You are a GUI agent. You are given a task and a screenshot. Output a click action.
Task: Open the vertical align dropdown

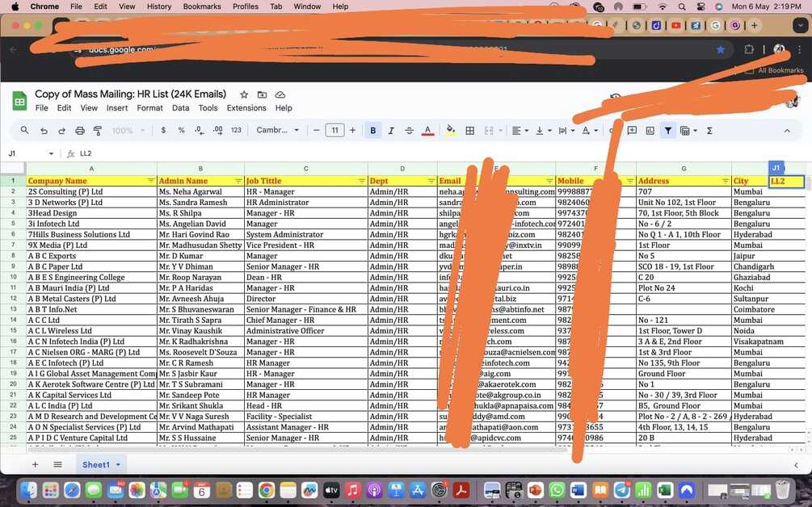(x=543, y=131)
